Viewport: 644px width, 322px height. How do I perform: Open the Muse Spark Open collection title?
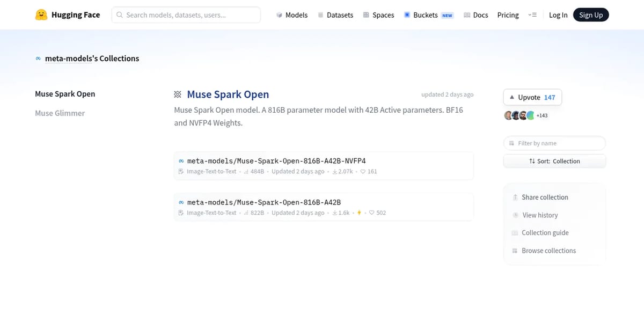click(x=228, y=94)
